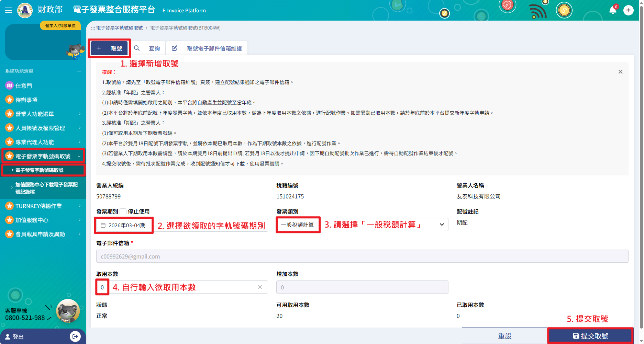
Task: Toggle the 停止使用 checkbox
Action: tap(123, 211)
